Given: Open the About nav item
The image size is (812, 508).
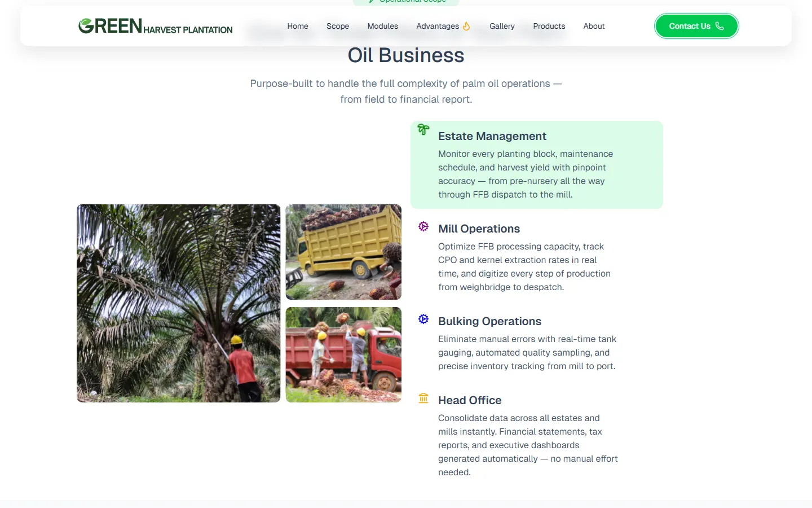Looking at the screenshot, I should pos(594,26).
